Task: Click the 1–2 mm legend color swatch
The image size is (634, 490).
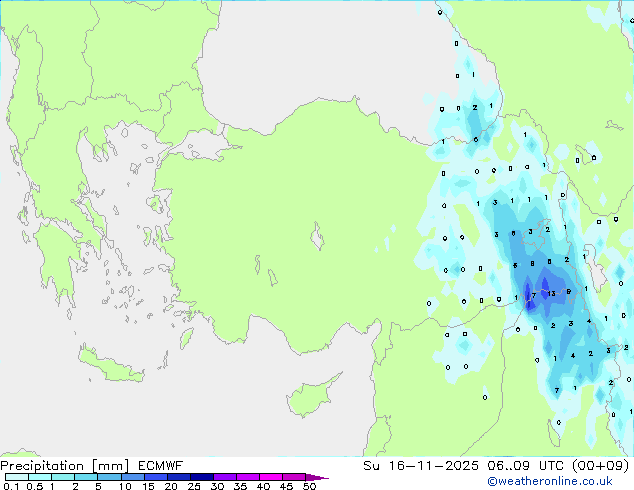Action: click(x=63, y=477)
